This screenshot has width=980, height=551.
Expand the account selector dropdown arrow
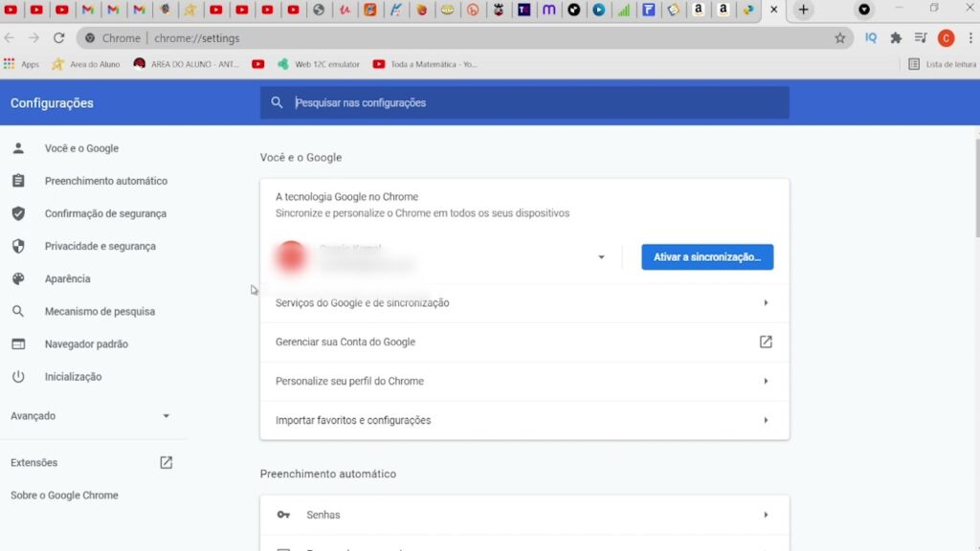[601, 256]
